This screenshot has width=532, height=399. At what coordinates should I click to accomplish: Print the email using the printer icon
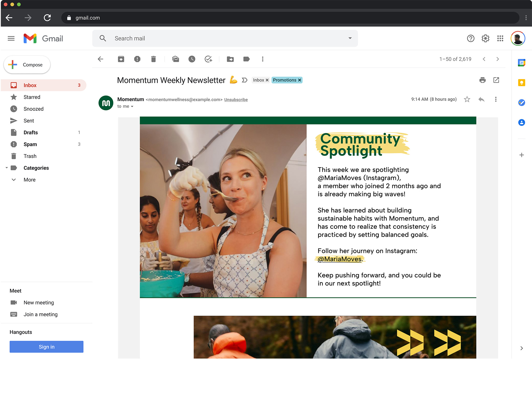tap(483, 80)
